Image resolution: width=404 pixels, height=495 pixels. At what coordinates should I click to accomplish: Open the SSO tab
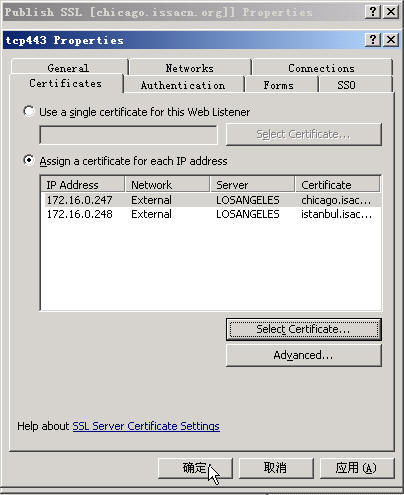point(347,85)
